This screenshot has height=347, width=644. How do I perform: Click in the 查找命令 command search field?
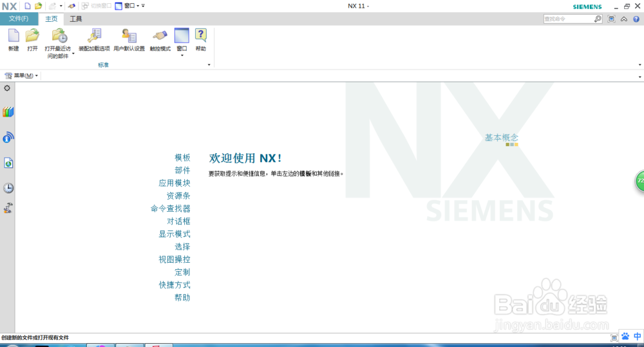pyautogui.click(x=569, y=19)
